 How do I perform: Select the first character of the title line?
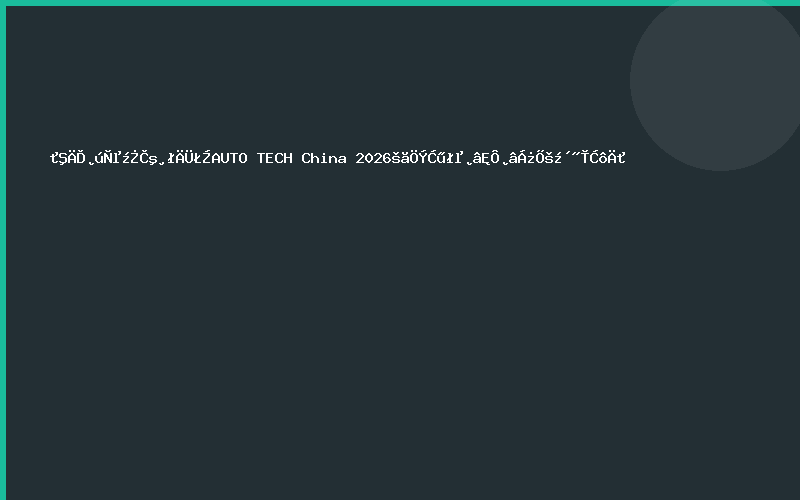[54, 158]
